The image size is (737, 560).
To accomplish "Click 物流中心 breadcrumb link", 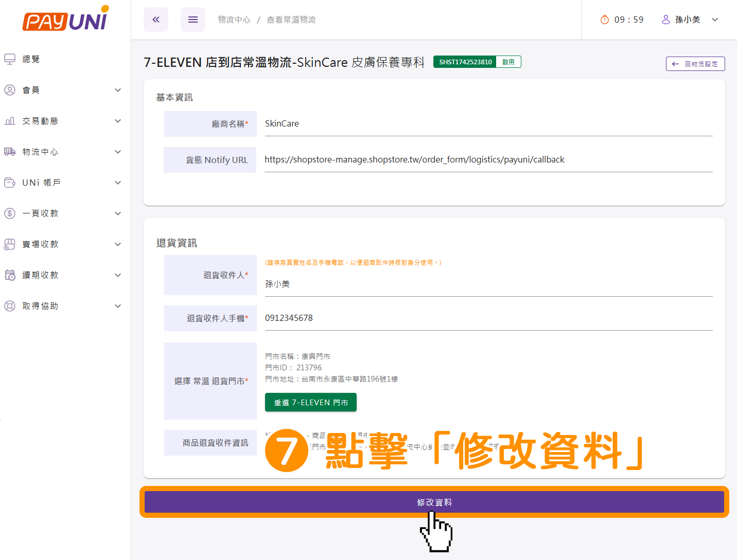I will pyautogui.click(x=234, y=20).
